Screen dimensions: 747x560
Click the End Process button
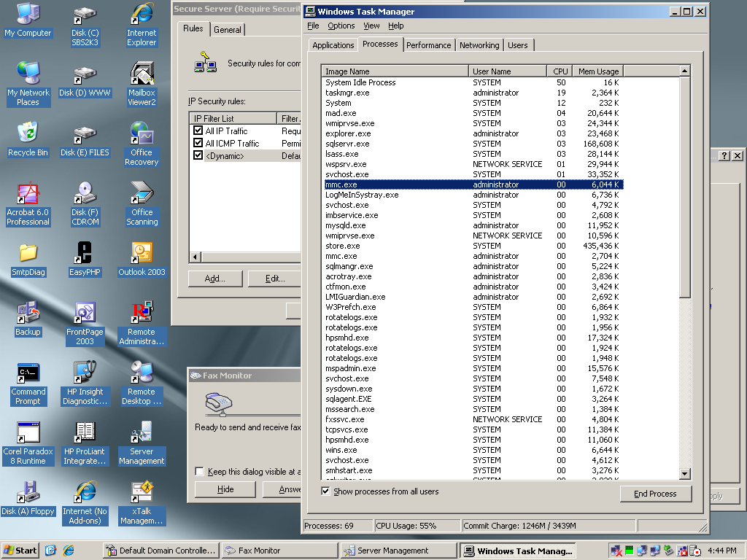[655, 494]
